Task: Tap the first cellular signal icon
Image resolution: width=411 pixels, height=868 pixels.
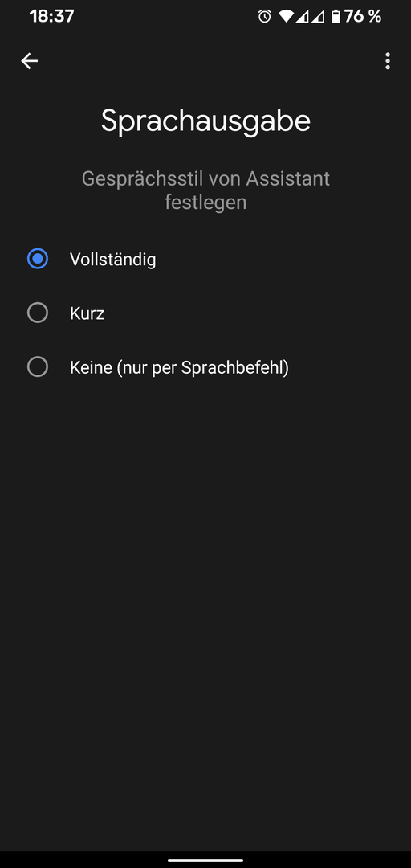Action: coord(302,17)
